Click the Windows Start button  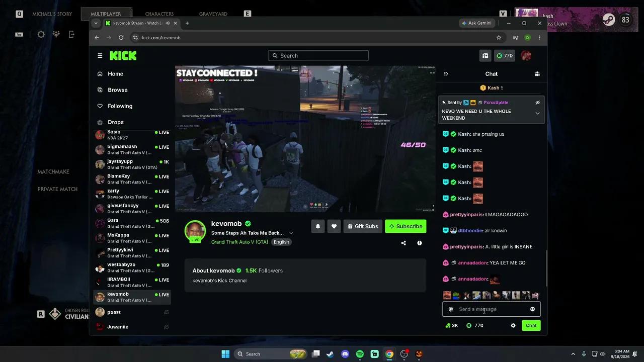tap(225, 354)
